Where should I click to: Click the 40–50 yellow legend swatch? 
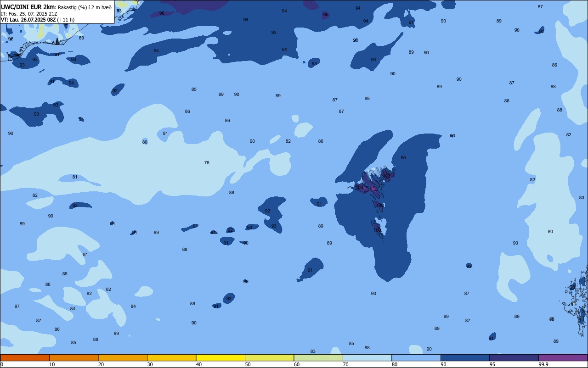pos(220,357)
